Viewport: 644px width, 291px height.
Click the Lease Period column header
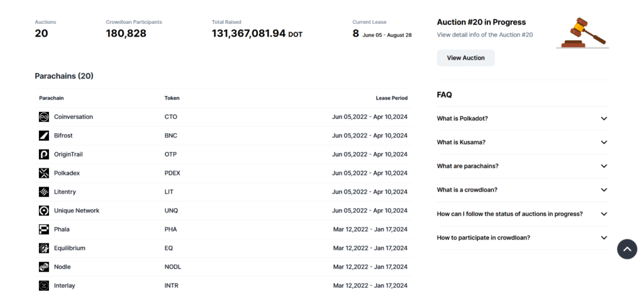[x=392, y=98]
